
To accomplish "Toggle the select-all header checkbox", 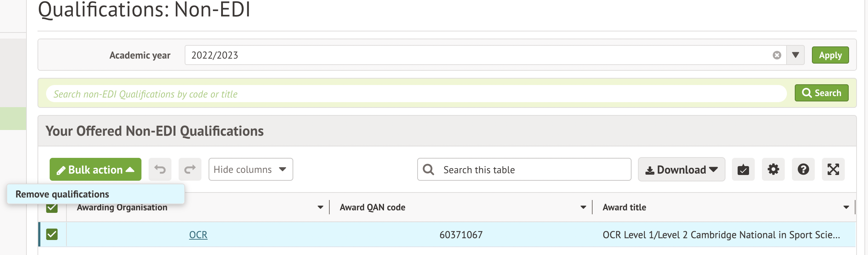I will [x=52, y=208].
